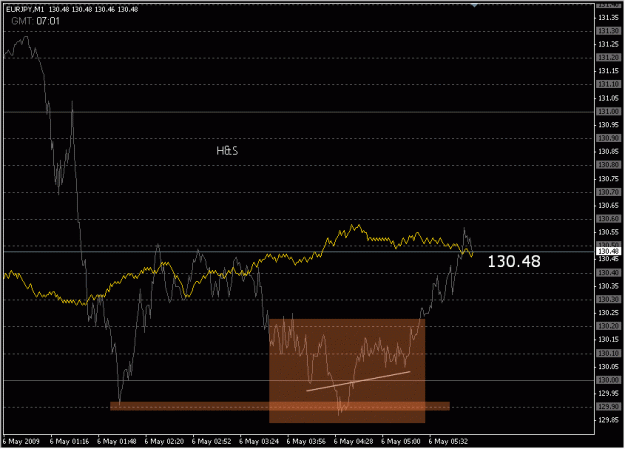Click the 130.85 price axis label
Image resolution: width=625 pixels, height=449 pixels.
click(x=608, y=152)
